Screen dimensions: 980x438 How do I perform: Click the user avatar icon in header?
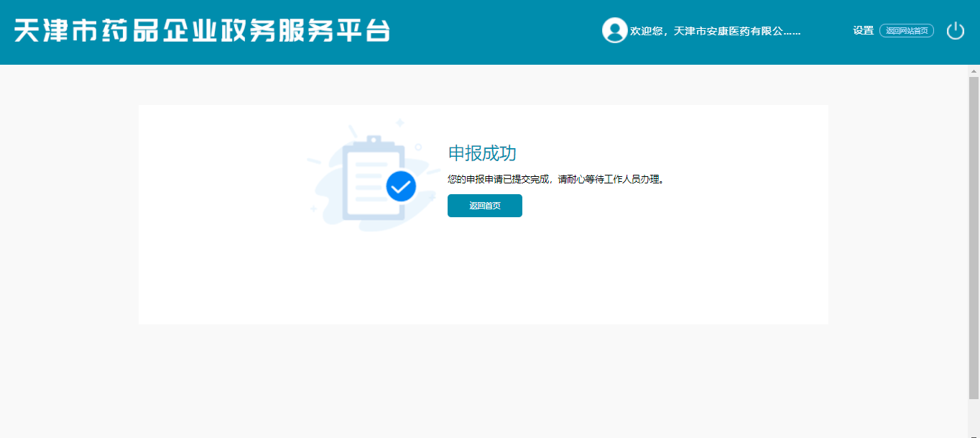pos(614,30)
